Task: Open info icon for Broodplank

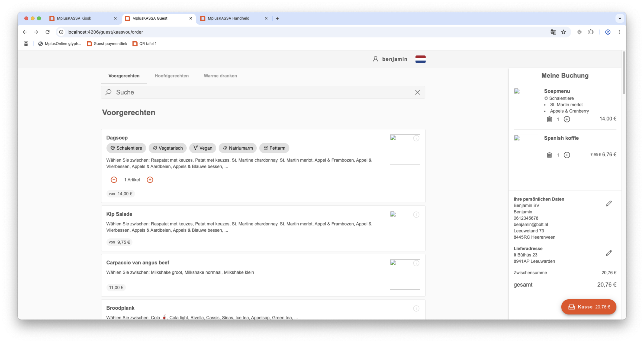Action: coord(416,308)
